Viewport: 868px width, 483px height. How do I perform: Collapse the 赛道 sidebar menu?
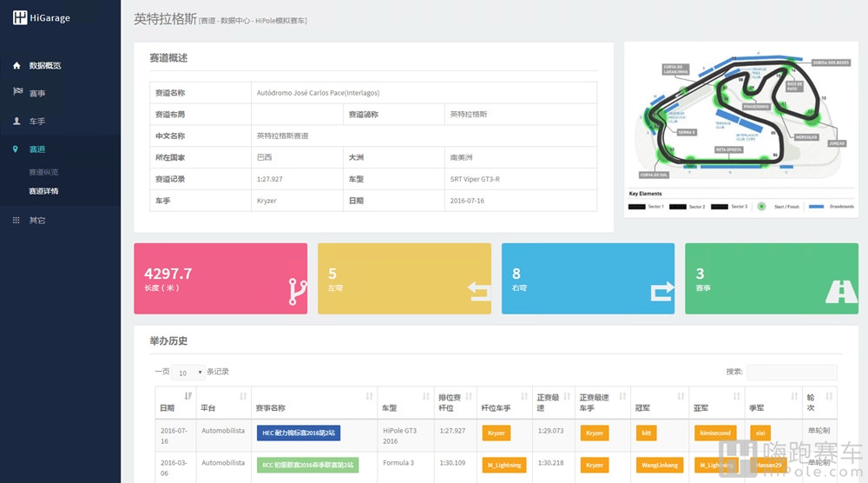click(x=37, y=149)
